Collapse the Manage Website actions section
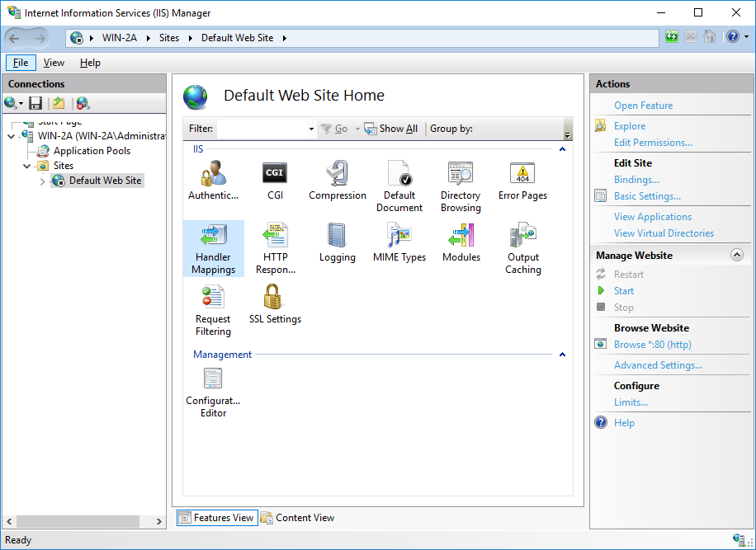The height and width of the screenshot is (550, 756). coord(737,256)
